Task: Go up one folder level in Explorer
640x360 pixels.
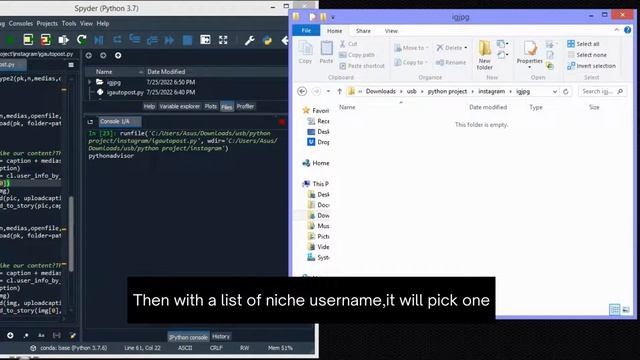Action: (339, 91)
